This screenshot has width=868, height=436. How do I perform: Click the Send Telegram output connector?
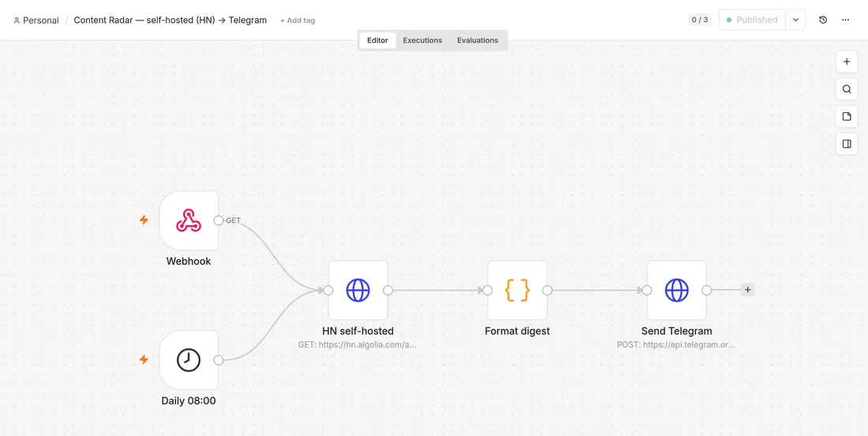tap(706, 291)
